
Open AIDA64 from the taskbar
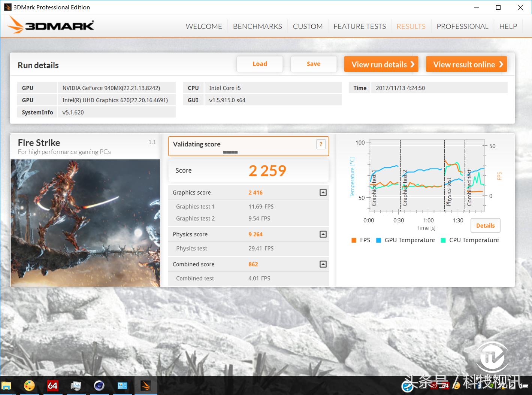coord(52,386)
